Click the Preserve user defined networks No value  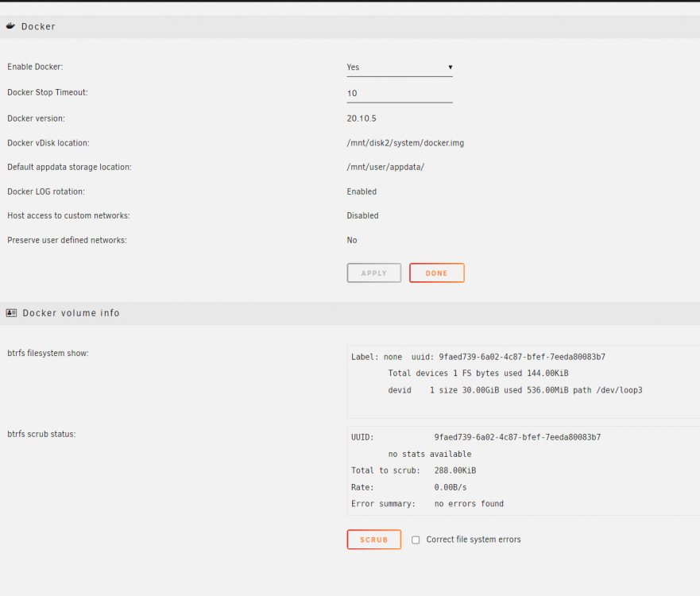coord(352,240)
